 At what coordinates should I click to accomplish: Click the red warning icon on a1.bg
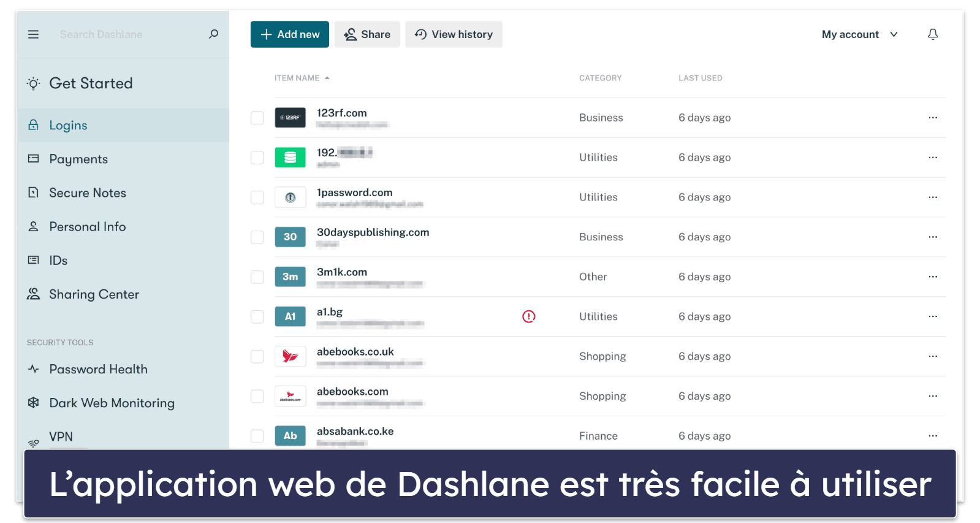528,316
